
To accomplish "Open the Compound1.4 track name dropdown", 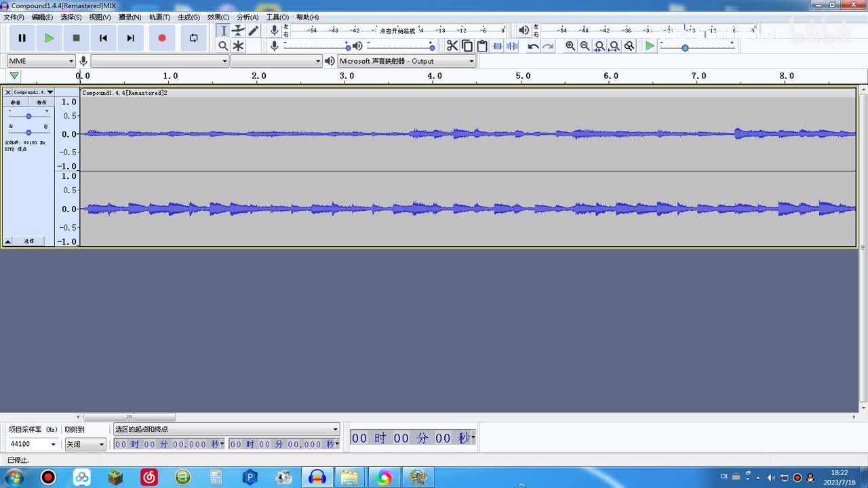I will (x=33, y=92).
